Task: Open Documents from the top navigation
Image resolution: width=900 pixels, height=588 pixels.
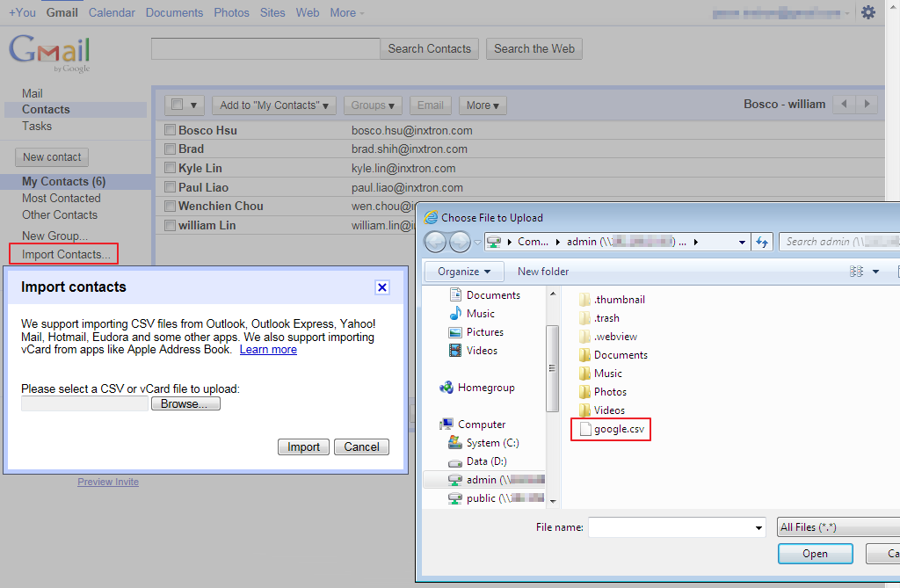Action: 174,12
